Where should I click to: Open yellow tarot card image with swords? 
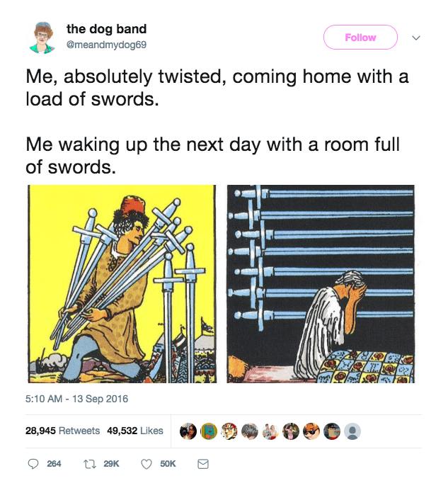122,284
